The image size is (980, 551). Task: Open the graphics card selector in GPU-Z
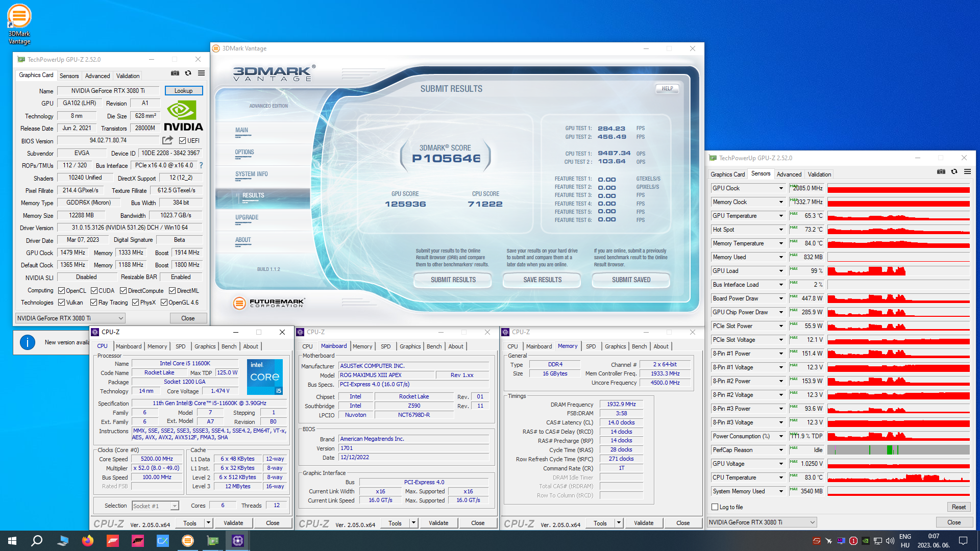(x=70, y=318)
